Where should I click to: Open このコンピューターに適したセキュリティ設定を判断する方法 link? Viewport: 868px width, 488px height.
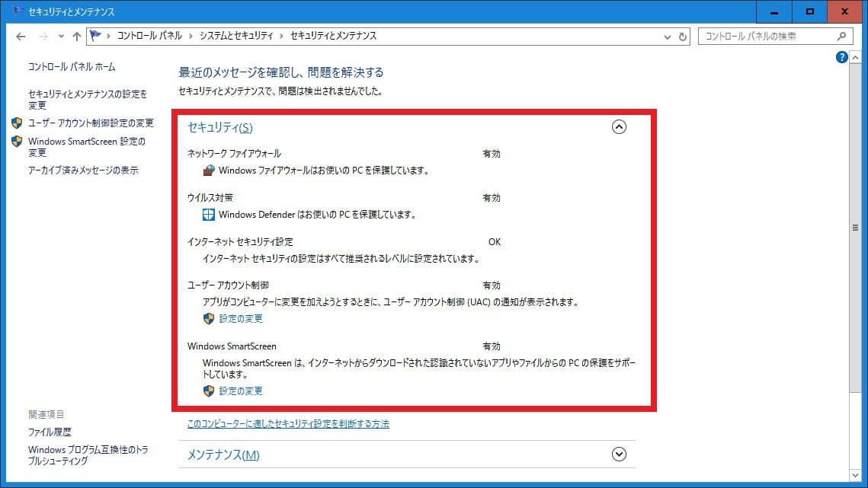(x=288, y=424)
